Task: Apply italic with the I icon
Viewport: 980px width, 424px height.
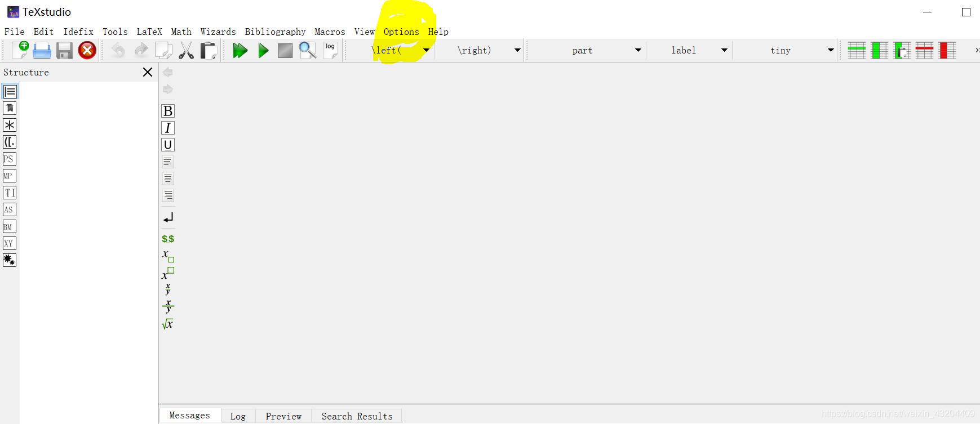Action: point(168,128)
